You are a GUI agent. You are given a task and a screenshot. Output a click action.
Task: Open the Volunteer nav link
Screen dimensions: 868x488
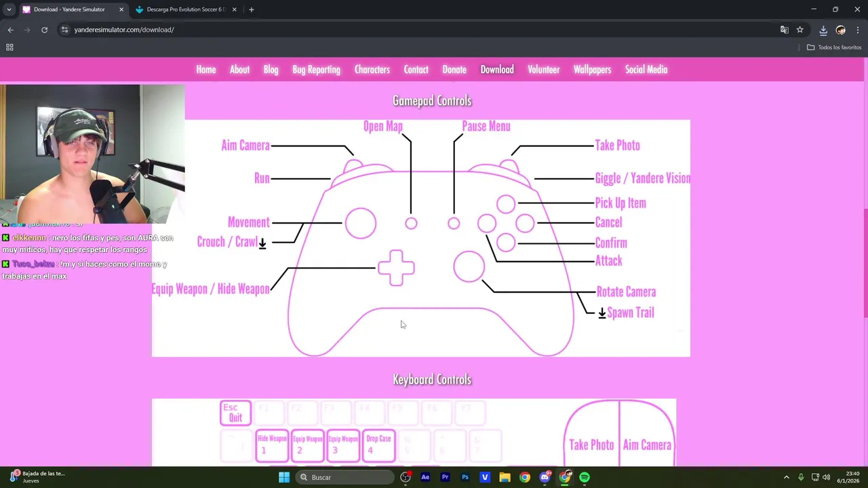coord(544,69)
